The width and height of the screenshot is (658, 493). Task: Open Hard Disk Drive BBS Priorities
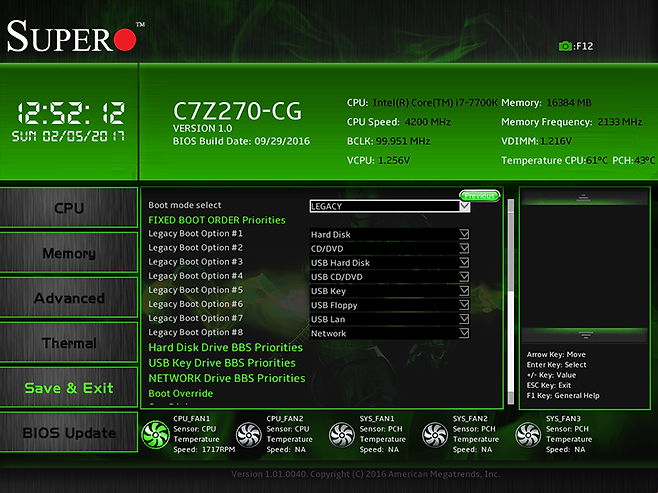pos(226,347)
